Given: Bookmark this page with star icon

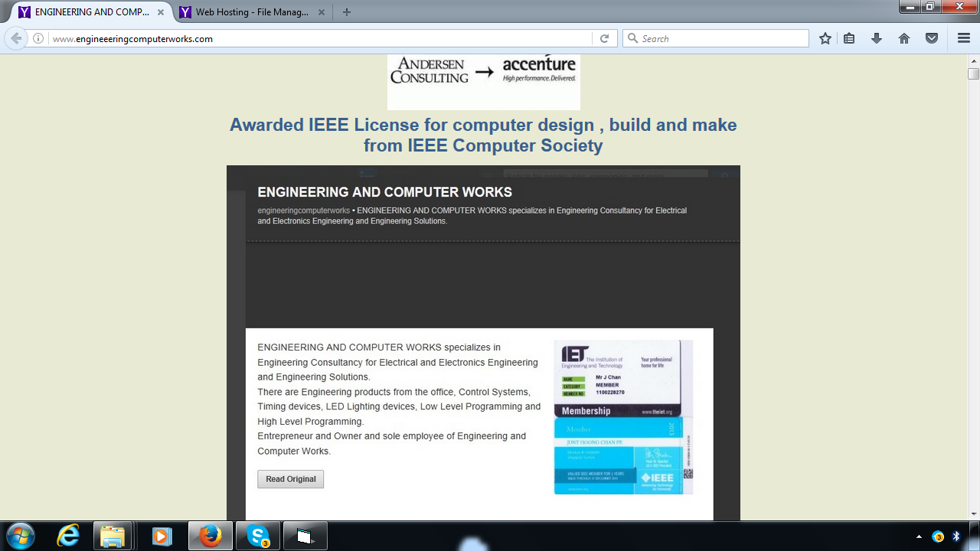Looking at the screenshot, I should coord(825,38).
